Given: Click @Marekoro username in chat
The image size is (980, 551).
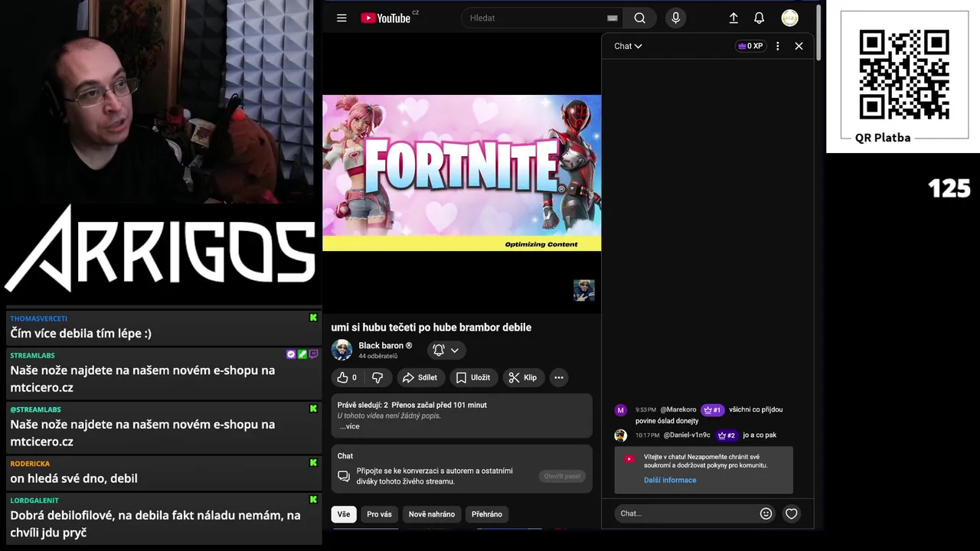Looking at the screenshot, I should coord(678,410).
